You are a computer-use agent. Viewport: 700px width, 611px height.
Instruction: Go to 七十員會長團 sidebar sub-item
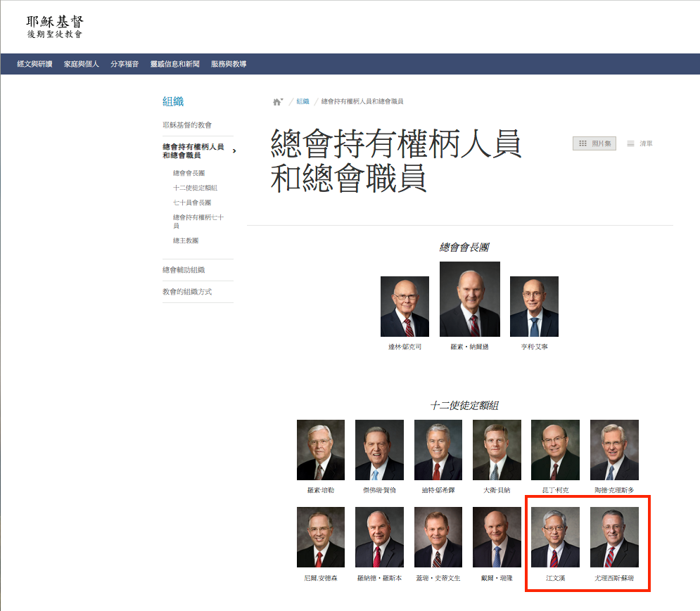(192, 202)
